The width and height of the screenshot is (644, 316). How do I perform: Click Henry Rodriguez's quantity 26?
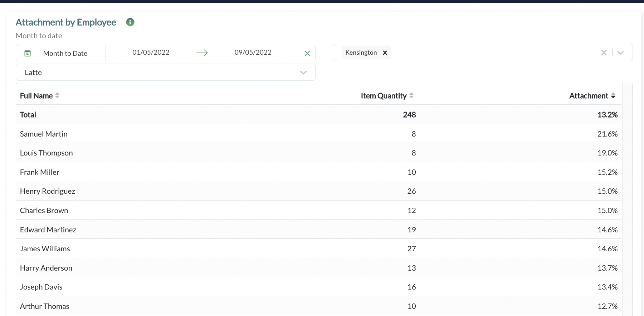411,191
